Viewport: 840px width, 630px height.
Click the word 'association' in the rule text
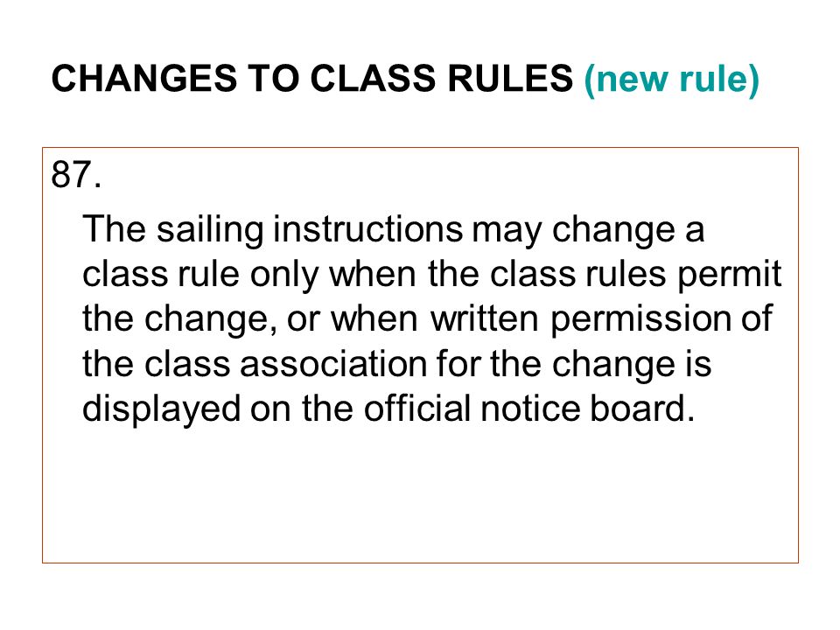pos(332,364)
